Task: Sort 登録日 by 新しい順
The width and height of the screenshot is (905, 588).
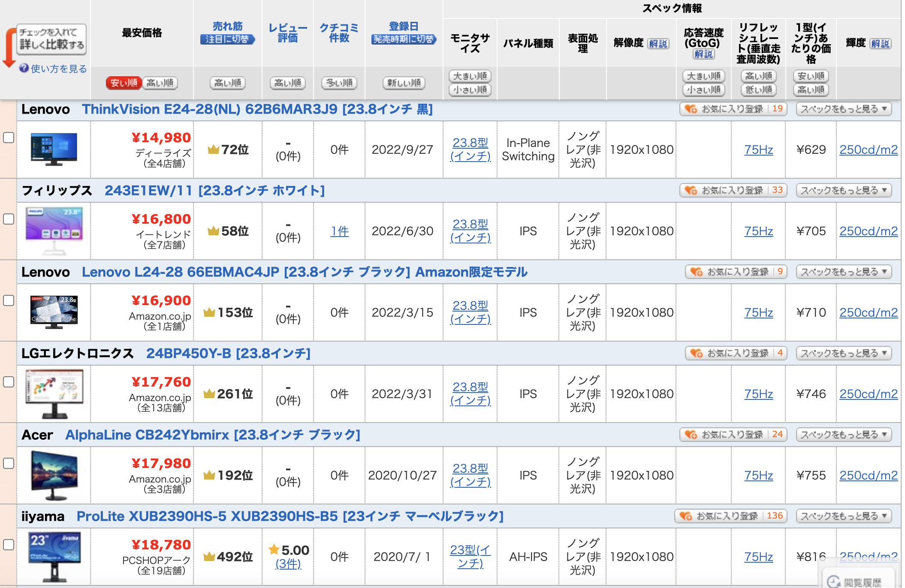Action: [x=404, y=83]
